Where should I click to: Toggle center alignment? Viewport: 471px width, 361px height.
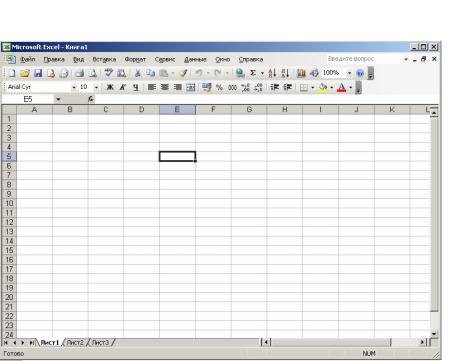(165, 87)
